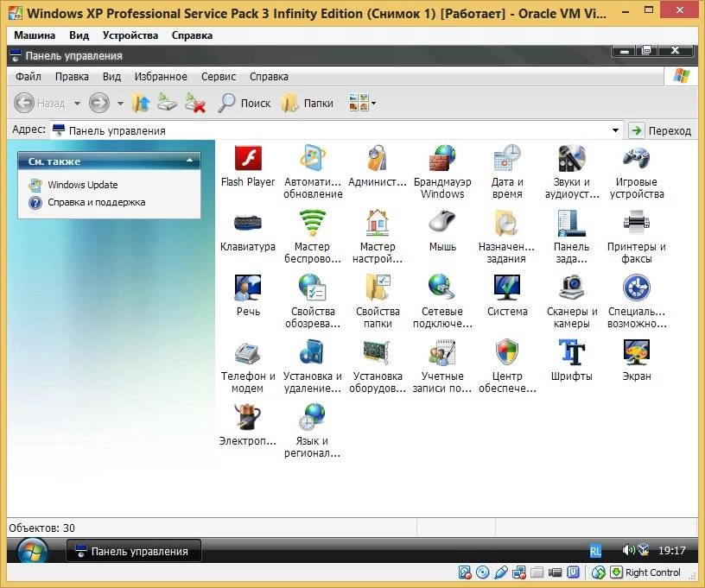Click the clock showing 19:17
The width and height of the screenshot is (705, 588).
pos(671,550)
